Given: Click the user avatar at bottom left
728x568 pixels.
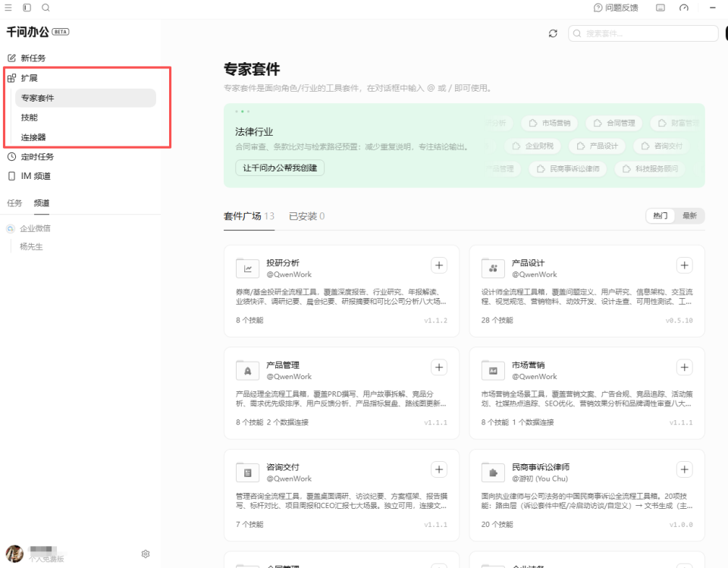Looking at the screenshot, I should click(x=14, y=554).
